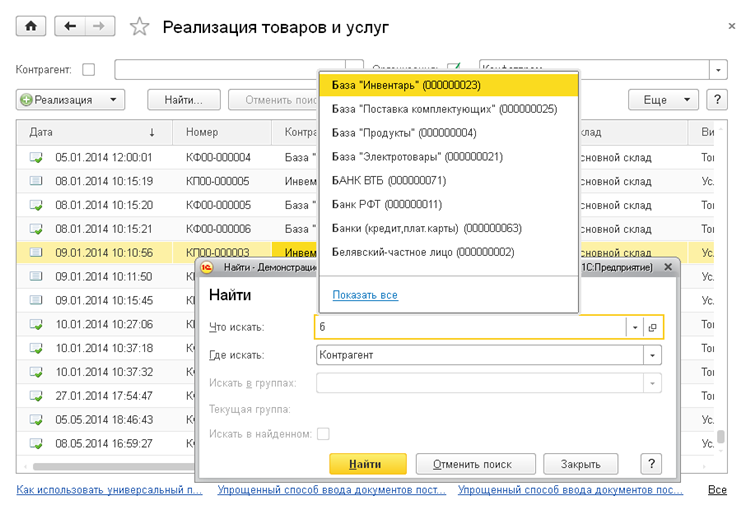
Task: Click the Найти... toolbar button
Action: [184, 100]
